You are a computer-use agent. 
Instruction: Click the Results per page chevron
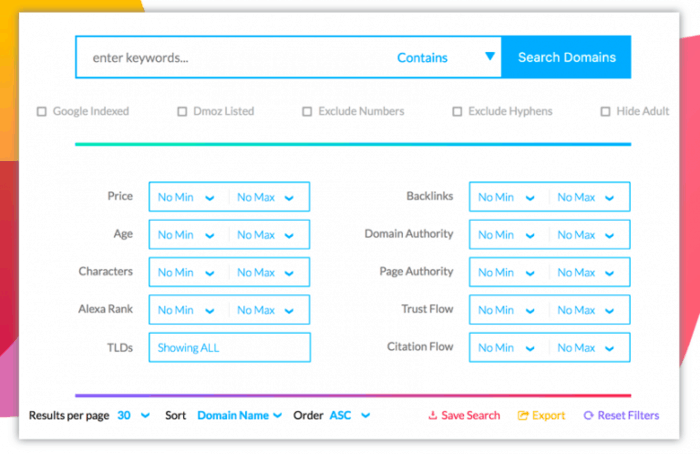pyautogui.click(x=146, y=415)
